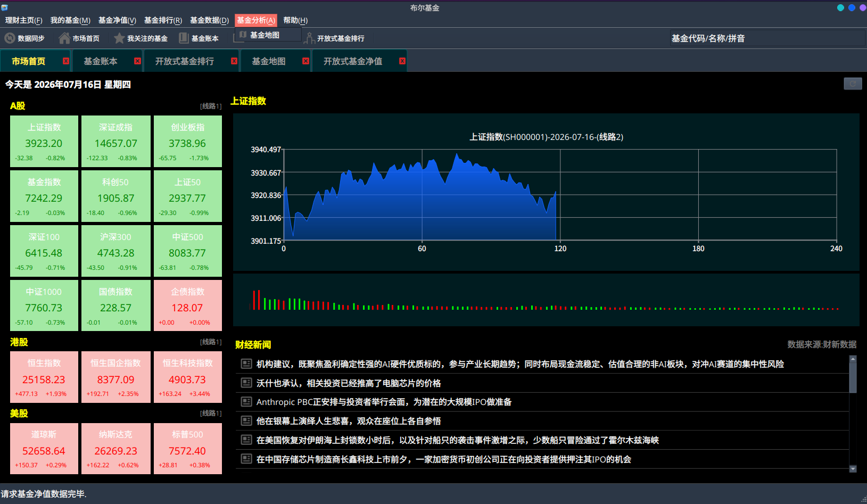Click the news list scrollbar up arrow
This screenshot has height=504, width=867.
click(x=853, y=359)
